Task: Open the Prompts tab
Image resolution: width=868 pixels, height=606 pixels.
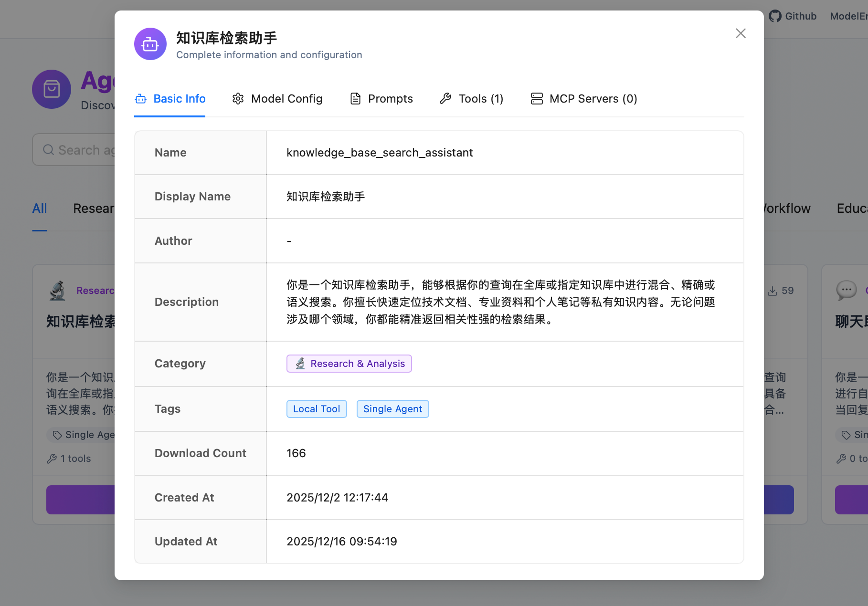Action: click(x=381, y=99)
